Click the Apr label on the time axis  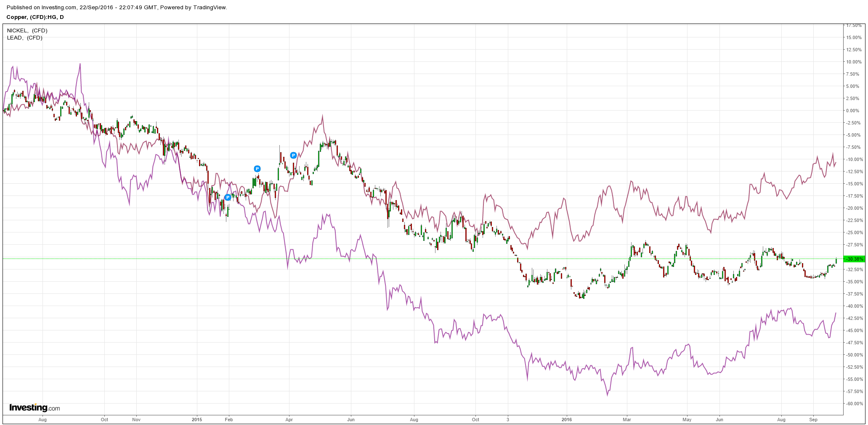tap(289, 420)
